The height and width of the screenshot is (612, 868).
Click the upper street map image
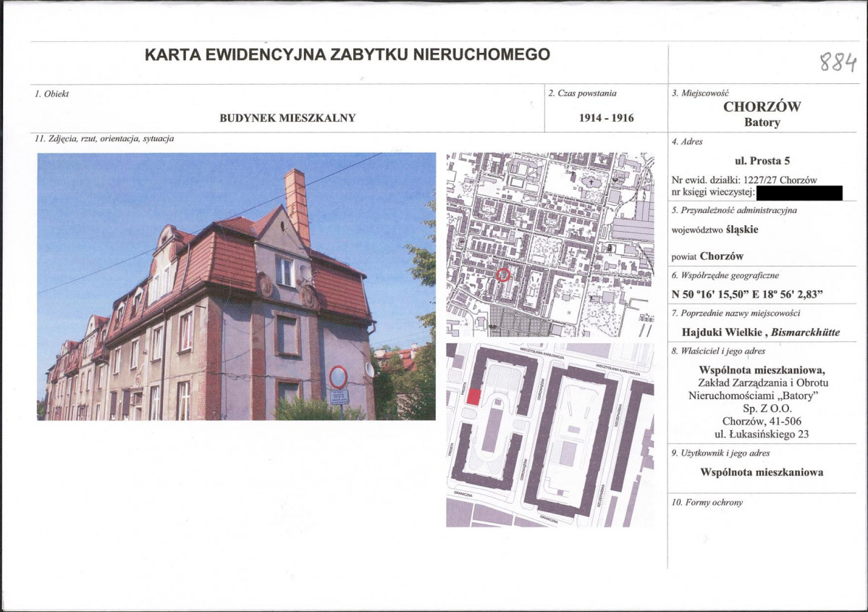pyautogui.click(x=550, y=244)
